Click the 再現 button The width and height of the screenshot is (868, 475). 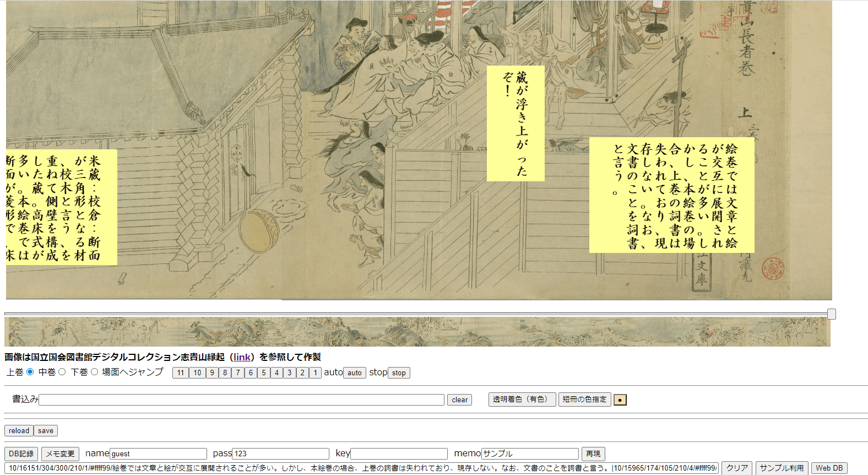pos(593,454)
